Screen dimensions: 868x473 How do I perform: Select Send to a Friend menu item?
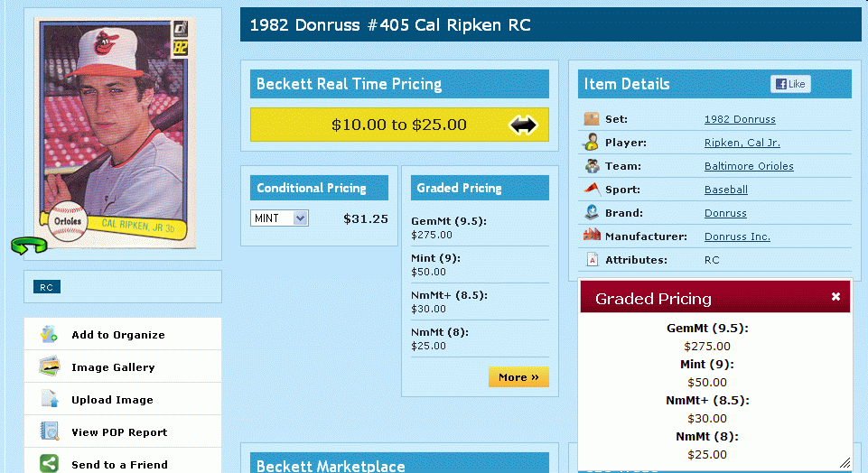[123, 462]
